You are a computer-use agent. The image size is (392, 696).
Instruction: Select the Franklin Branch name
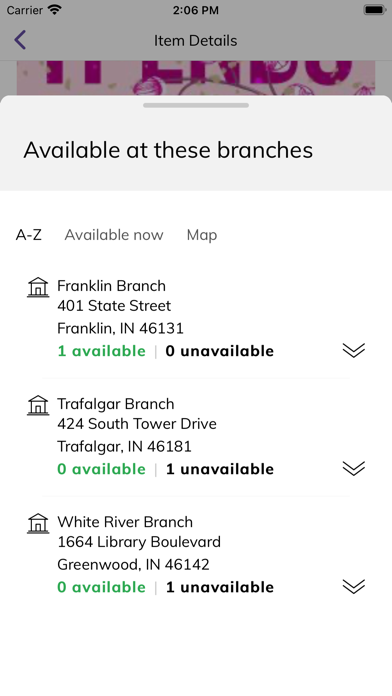point(111,286)
